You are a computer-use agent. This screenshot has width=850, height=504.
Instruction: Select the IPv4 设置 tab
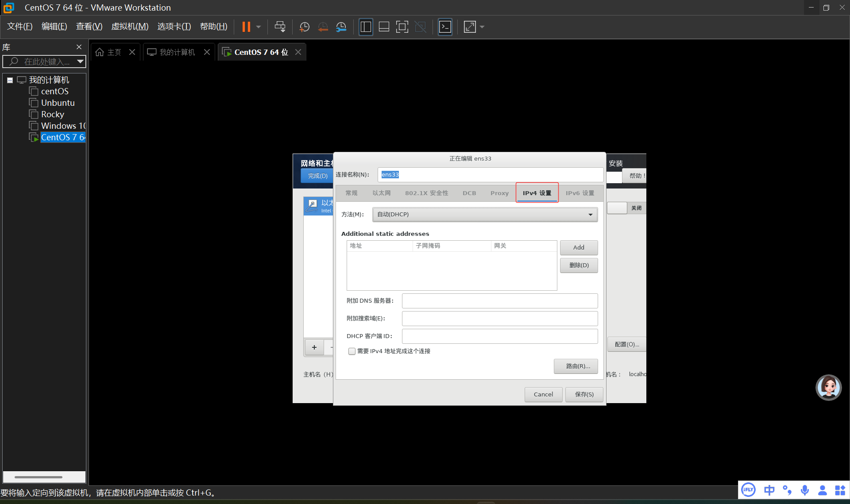click(537, 193)
